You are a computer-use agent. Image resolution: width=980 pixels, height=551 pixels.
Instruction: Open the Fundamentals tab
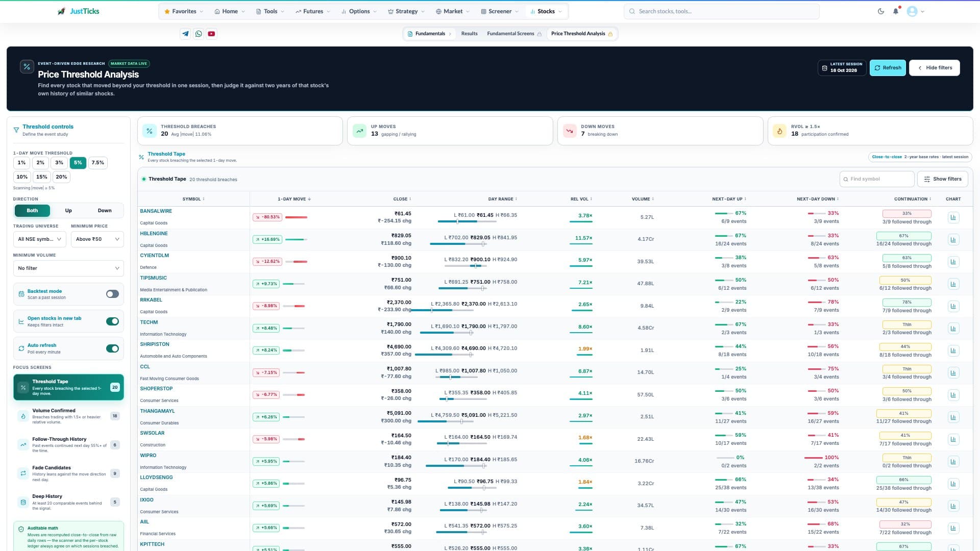(430, 34)
